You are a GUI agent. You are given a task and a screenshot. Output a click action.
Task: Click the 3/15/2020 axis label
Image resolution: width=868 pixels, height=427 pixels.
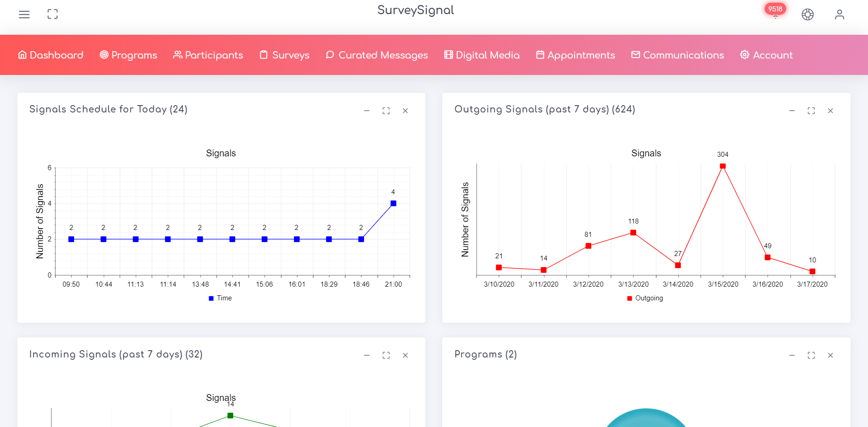[x=723, y=284]
